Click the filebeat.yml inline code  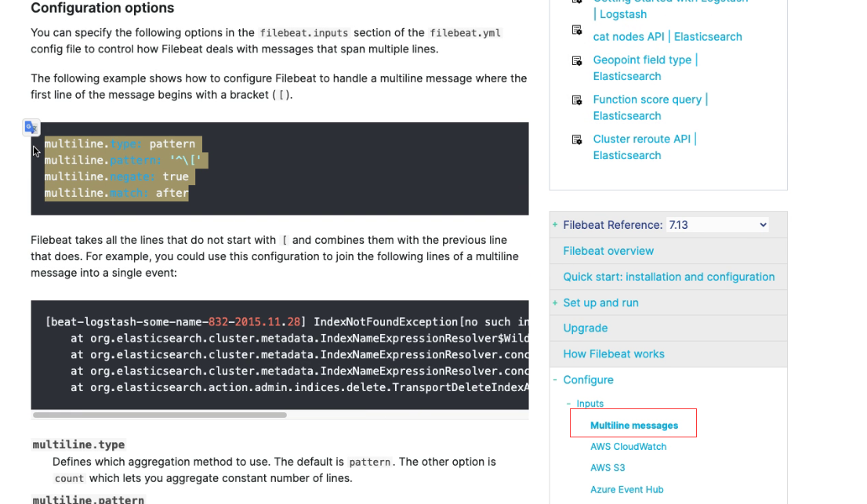pos(465,33)
